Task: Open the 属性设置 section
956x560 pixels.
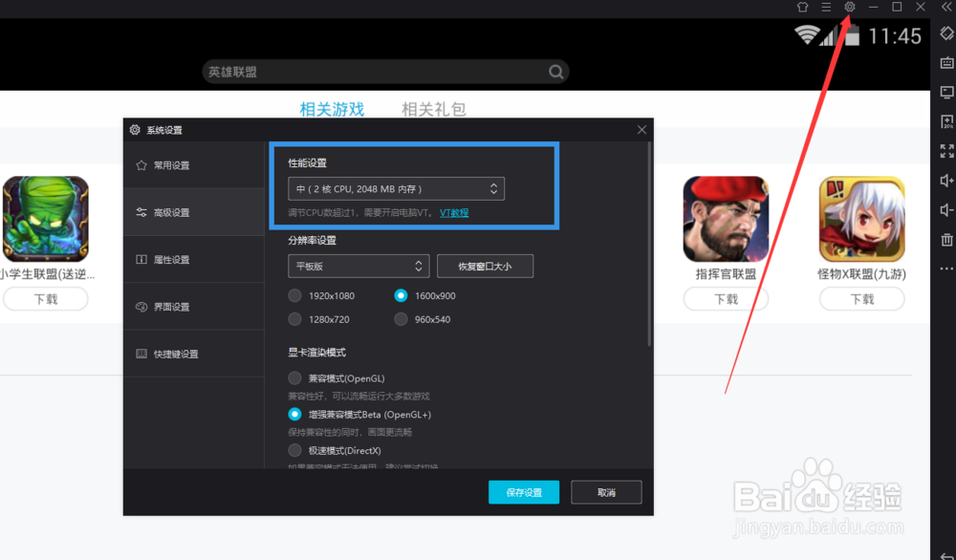Action: point(194,260)
